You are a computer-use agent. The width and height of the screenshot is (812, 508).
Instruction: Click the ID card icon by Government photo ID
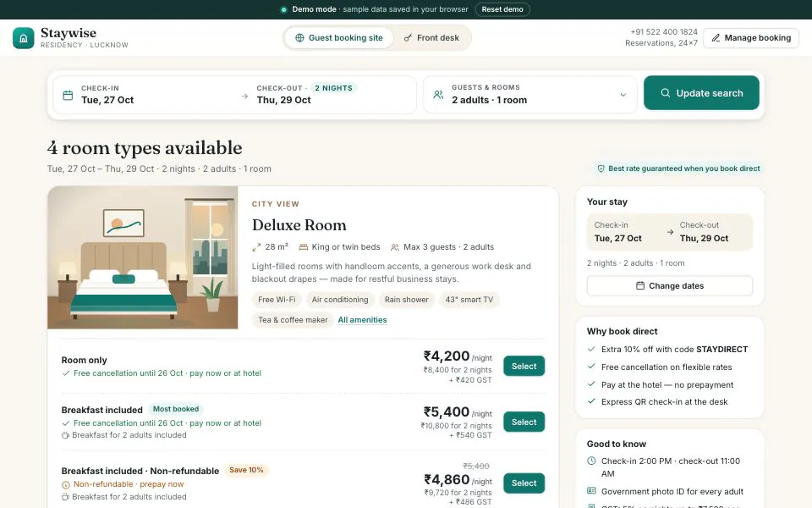pyautogui.click(x=591, y=491)
